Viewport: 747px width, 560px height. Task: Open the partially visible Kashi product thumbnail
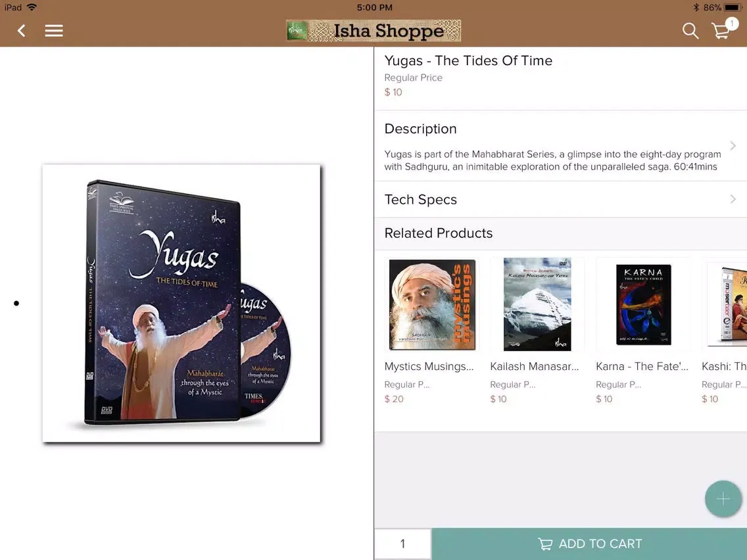725,305
